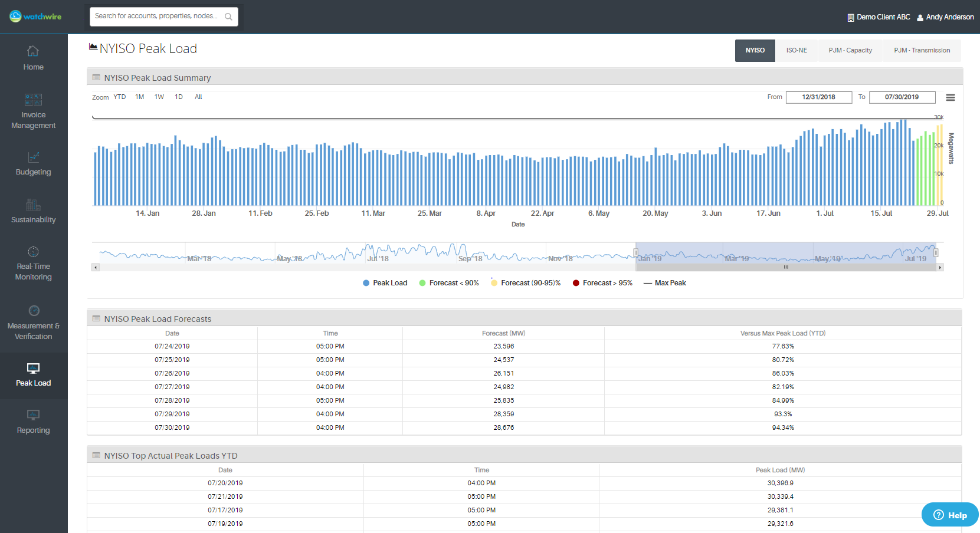The width and height of the screenshot is (980, 533).
Task: Toggle Forecast > 95% legend series
Action: pyautogui.click(x=603, y=283)
